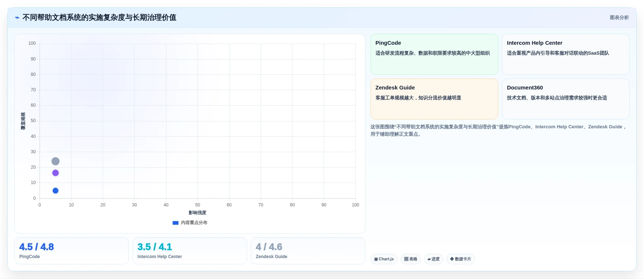Open the PingCode card
Image resolution: width=644 pixels, height=279 pixels.
[434, 54]
